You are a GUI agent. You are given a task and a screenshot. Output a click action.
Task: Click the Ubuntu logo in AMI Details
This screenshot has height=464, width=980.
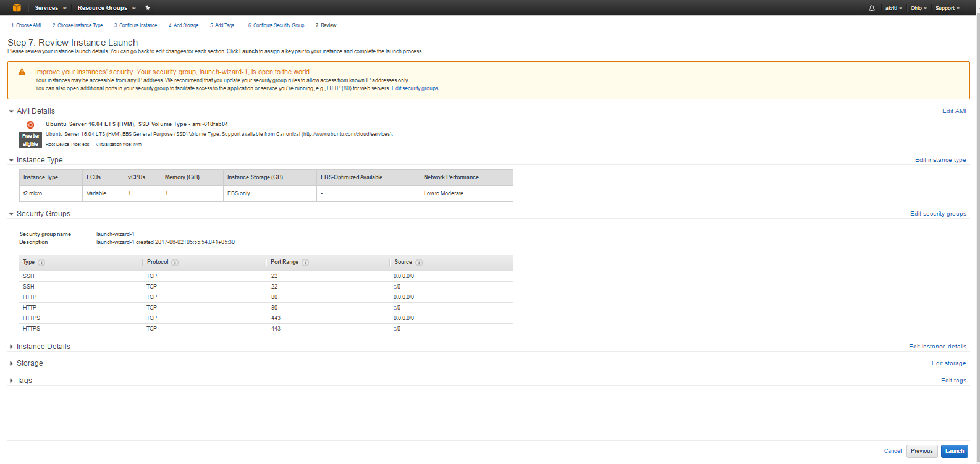(30, 125)
